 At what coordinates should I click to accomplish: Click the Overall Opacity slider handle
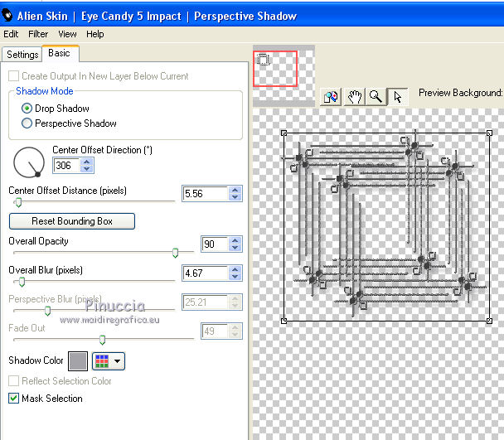tap(175, 253)
